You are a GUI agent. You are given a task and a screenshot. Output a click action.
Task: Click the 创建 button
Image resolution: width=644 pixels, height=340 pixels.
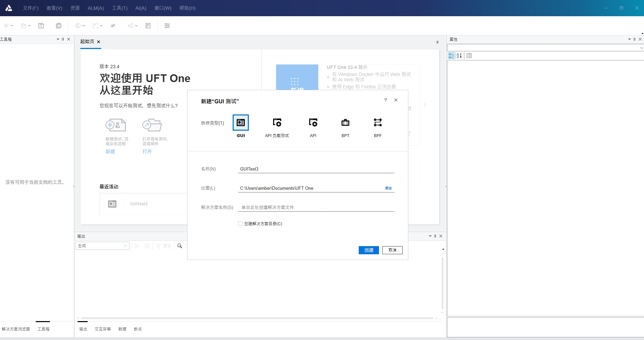pos(369,250)
